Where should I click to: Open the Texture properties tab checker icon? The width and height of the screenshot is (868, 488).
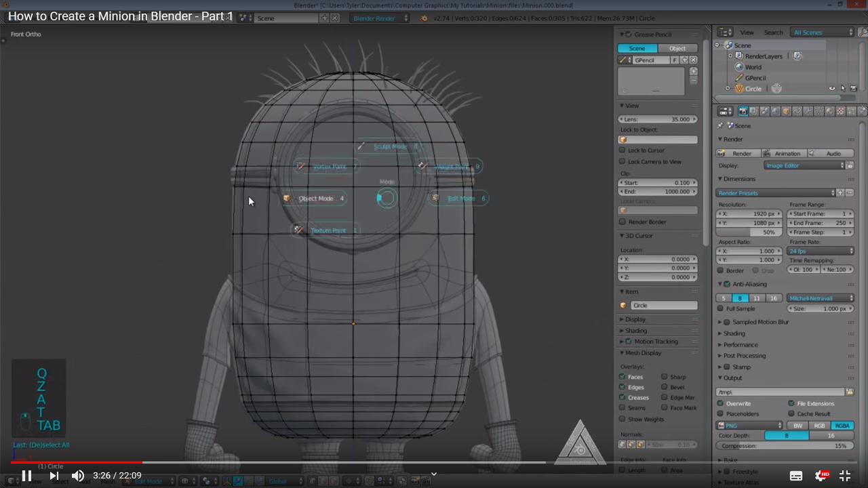coord(840,111)
